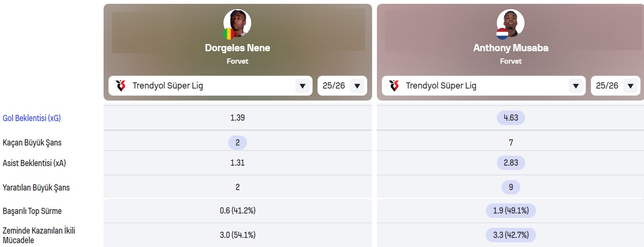Click Nene's highlighted Kaçan Büyük Şans value
Image resolution: width=644 pixels, height=247 pixels.
[237, 142]
